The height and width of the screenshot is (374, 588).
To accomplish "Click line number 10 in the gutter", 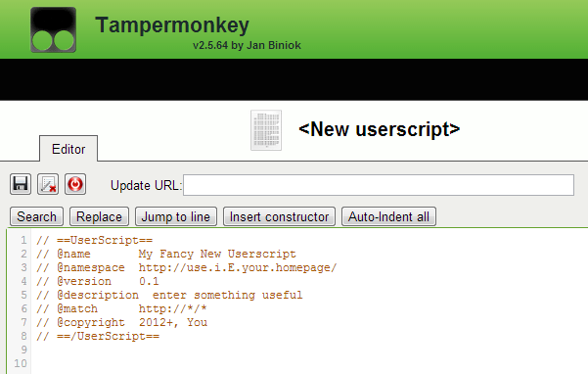I will coord(21,363).
